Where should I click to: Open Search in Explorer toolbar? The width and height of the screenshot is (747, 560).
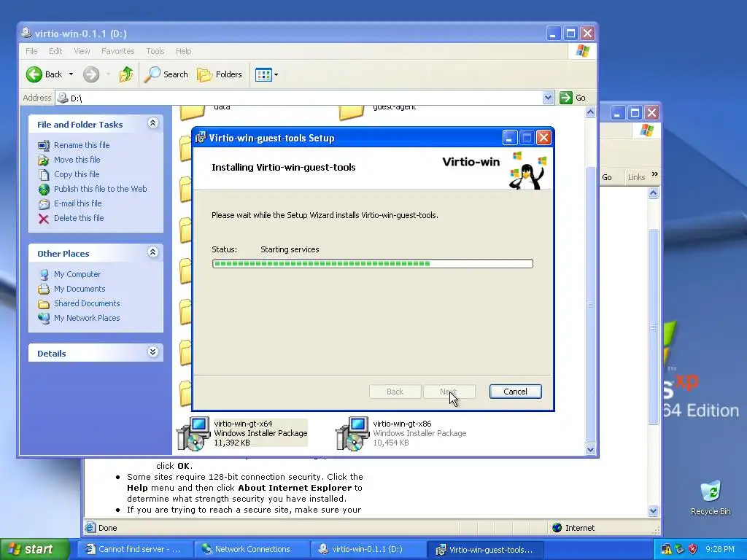pyautogui.click(x=166, y=74)
